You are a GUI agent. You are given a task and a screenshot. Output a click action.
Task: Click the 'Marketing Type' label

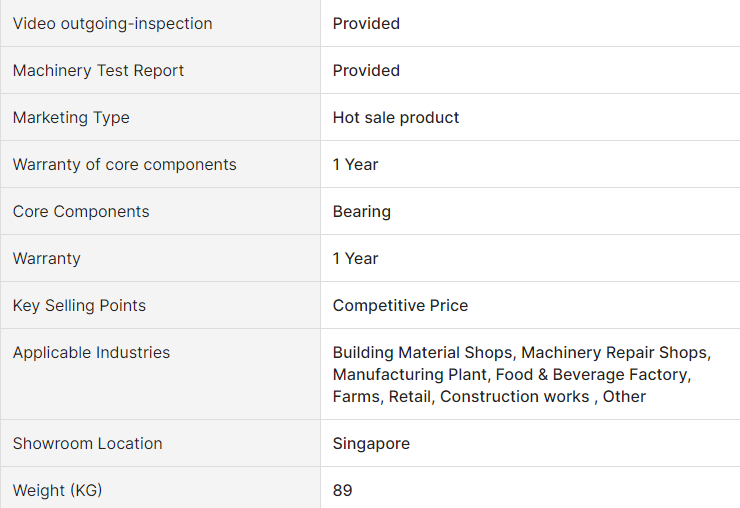[71, 117]
